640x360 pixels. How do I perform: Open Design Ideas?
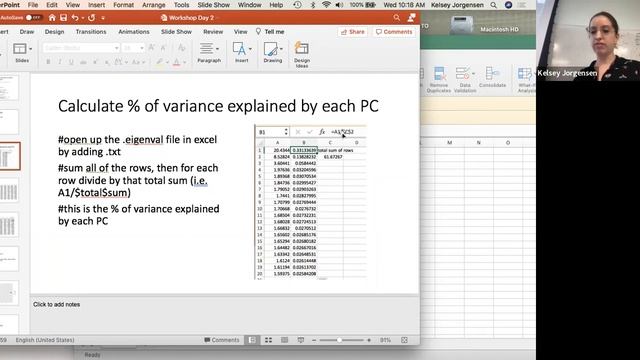tap(302, 54)
